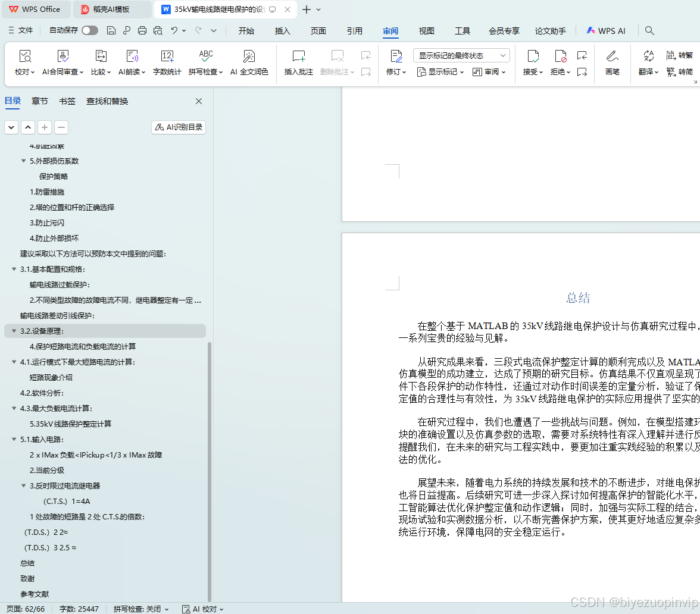This screenshot has height=614, width=700.
Task: Collapse outline levels up-arrow button
Action: (x=27, y=127)
